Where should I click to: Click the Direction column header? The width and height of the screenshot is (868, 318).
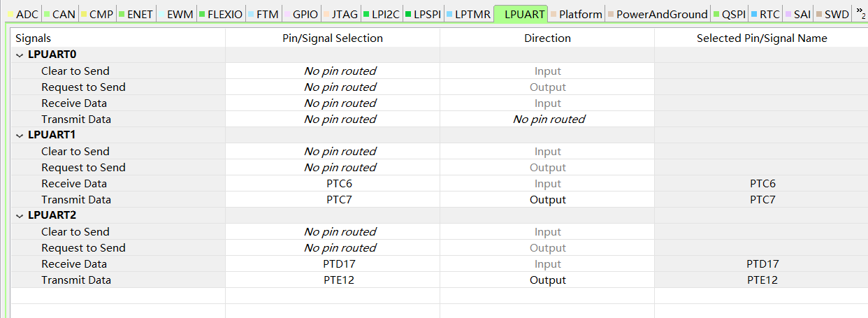click(x=547, y=38)
